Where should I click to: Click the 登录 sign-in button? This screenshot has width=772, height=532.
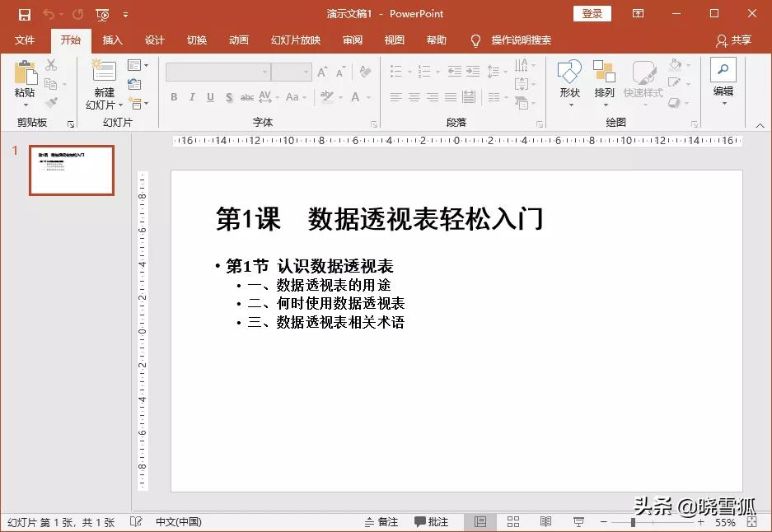592,13
